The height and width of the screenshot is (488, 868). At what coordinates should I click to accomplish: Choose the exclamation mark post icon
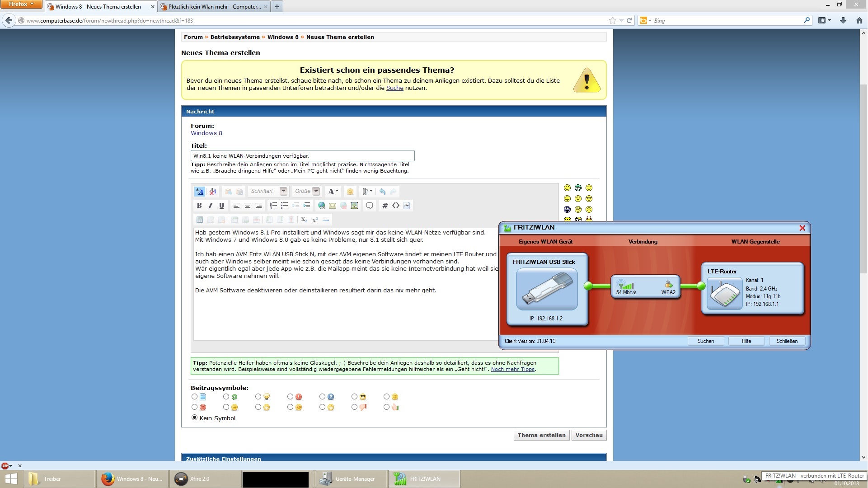[291, 397]
